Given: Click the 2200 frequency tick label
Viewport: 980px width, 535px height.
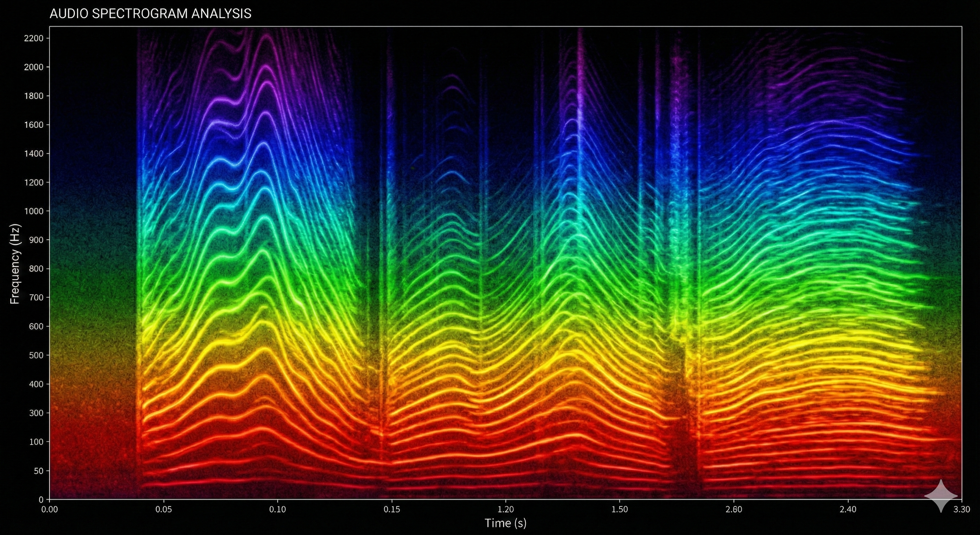Looking at the screenshot, I should coord(33,38).
